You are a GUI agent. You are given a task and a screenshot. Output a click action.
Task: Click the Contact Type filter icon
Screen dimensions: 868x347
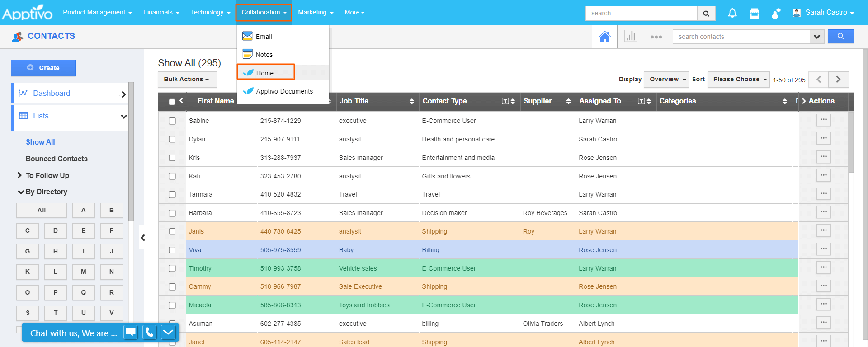[505, 101]
